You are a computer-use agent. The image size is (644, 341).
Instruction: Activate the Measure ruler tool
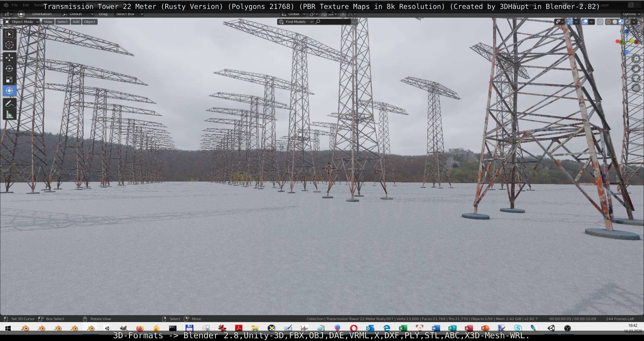pos(9,115)
